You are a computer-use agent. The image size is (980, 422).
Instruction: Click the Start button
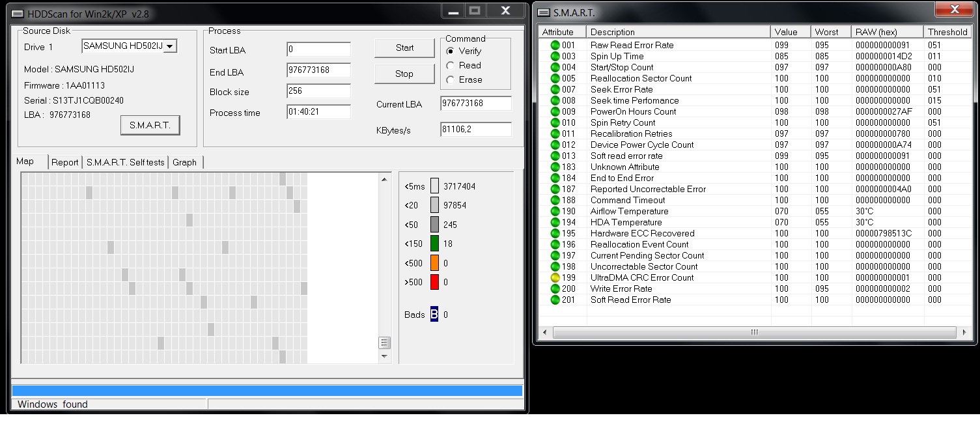(404, 48)
